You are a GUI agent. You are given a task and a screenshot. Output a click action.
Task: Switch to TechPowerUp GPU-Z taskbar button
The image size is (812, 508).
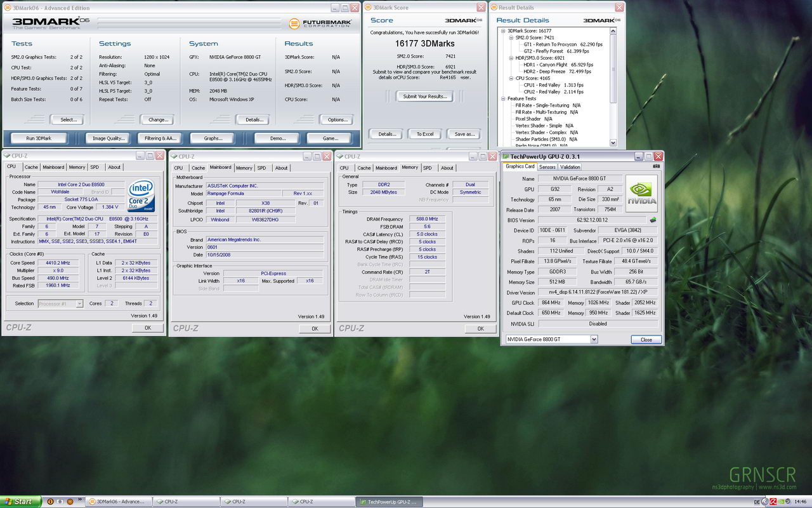coord(389,502)
